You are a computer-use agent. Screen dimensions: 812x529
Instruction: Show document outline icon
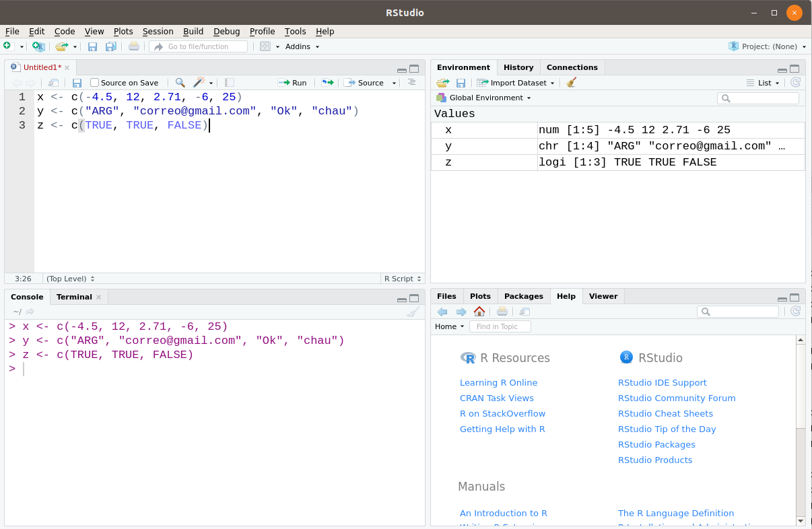click(412, 82)
